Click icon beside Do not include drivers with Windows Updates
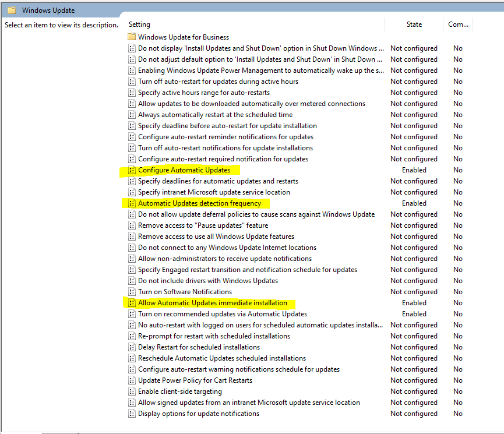This screenshot has height=434, width=504. [132, 281]
